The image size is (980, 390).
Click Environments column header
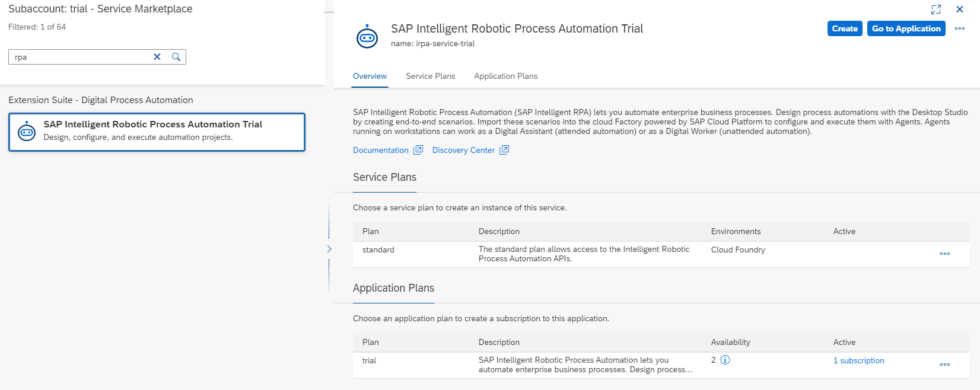click(736, 231)
